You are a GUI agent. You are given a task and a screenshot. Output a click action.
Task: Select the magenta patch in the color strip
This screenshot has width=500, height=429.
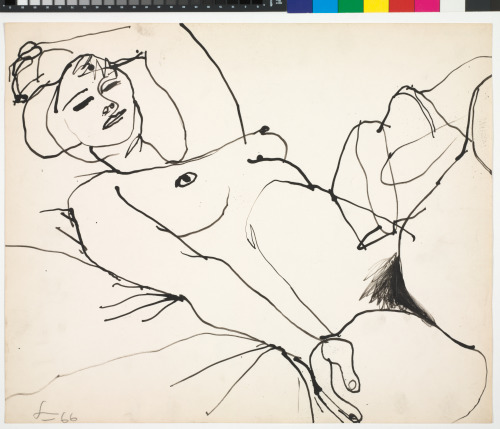pyautogui.click(x=427, y=6)
